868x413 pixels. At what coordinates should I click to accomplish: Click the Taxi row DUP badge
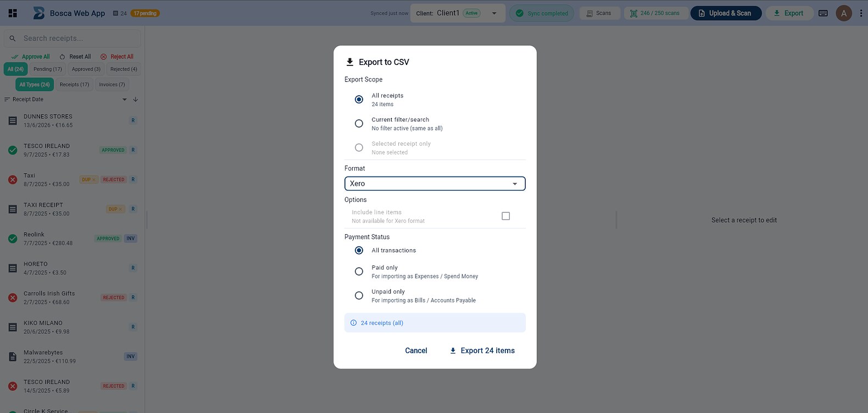pos(88,180)
